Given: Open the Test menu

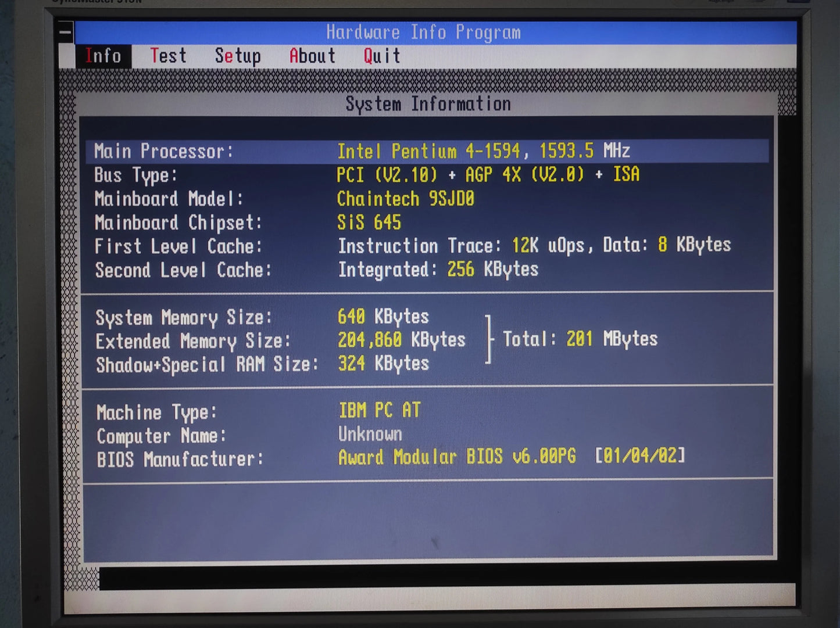Looking at the screenshot, I should [168, 56].
